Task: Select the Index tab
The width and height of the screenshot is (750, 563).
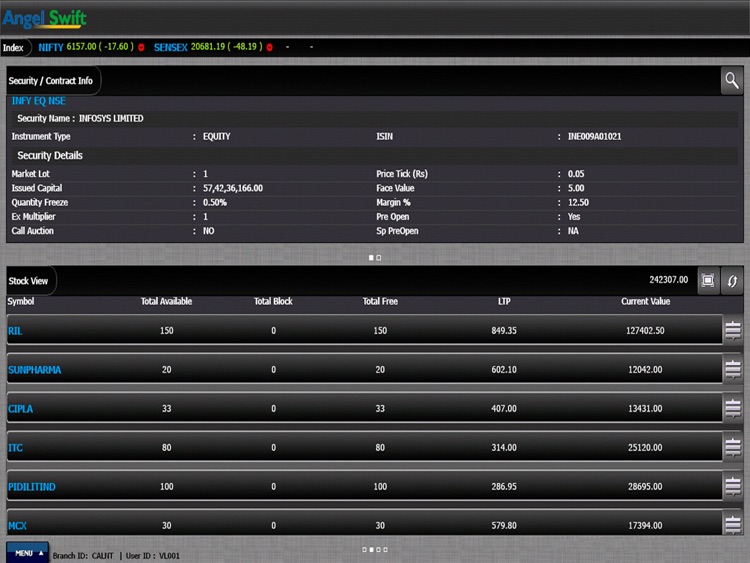Action: [14, 47]
